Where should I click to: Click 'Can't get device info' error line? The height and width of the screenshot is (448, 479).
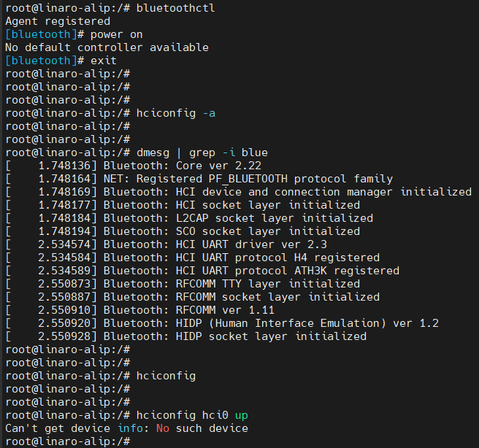126,428
